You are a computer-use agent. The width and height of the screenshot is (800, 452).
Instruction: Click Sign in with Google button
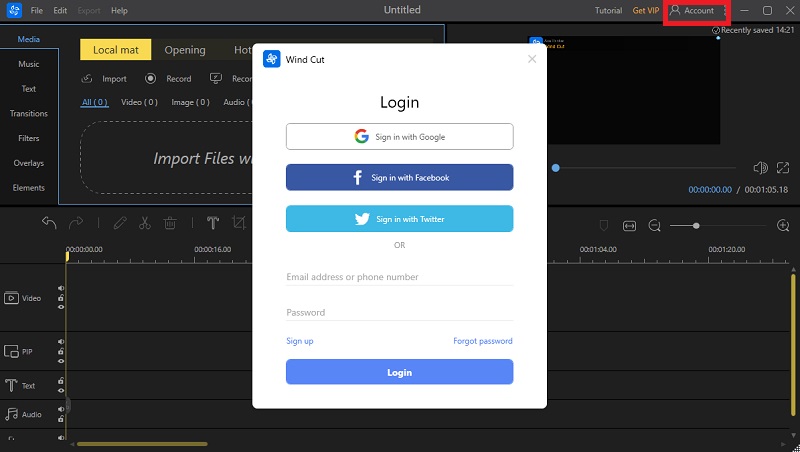[x=399, y=137]
